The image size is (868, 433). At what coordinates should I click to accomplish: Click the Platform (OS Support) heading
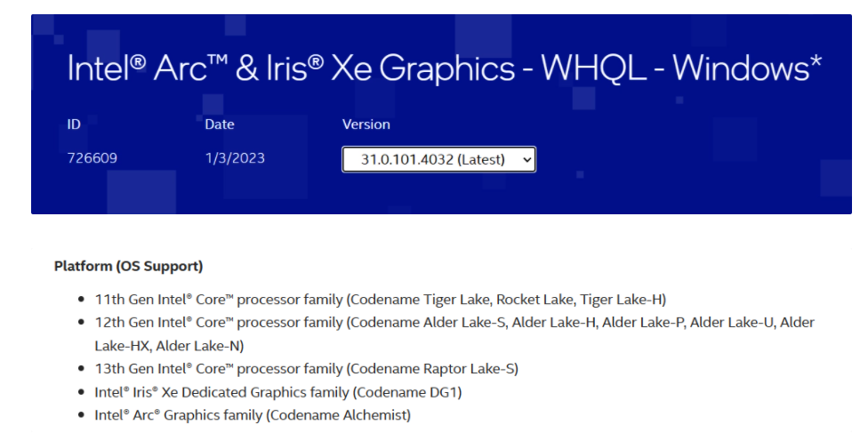pyautogui.click(x=128, y=267)
